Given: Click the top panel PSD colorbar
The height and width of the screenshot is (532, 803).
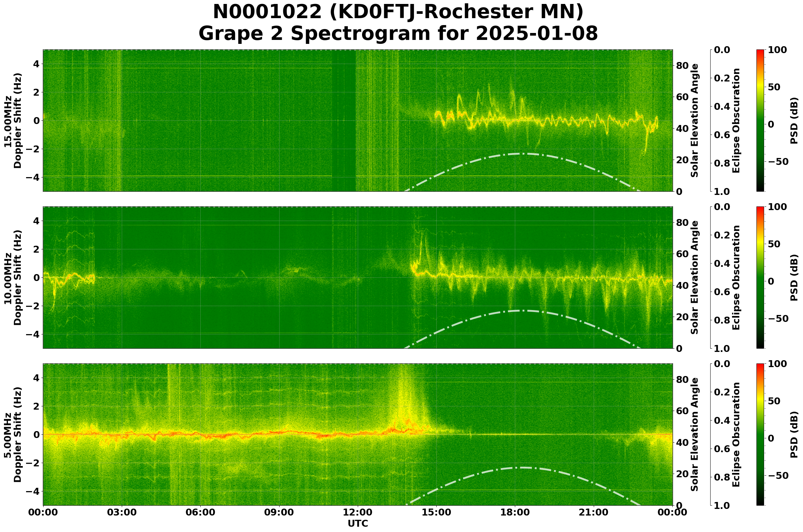Looking at the screenshot, I should pos(760,120).
